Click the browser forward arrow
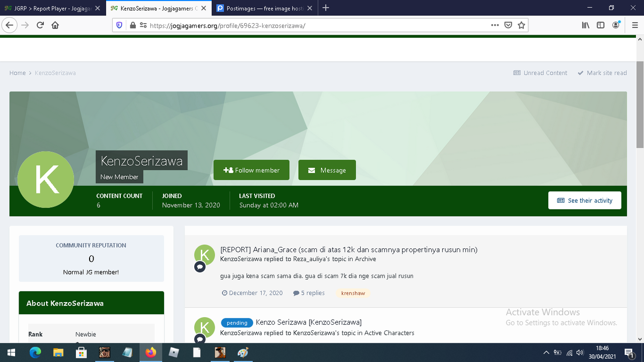This screenshot has height=362, width=644. point(25,25)
